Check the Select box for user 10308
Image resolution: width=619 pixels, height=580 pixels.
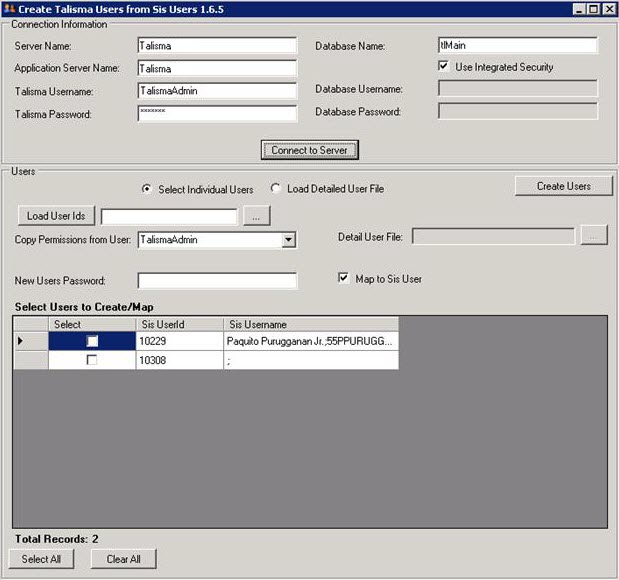(x=92, y=360)
